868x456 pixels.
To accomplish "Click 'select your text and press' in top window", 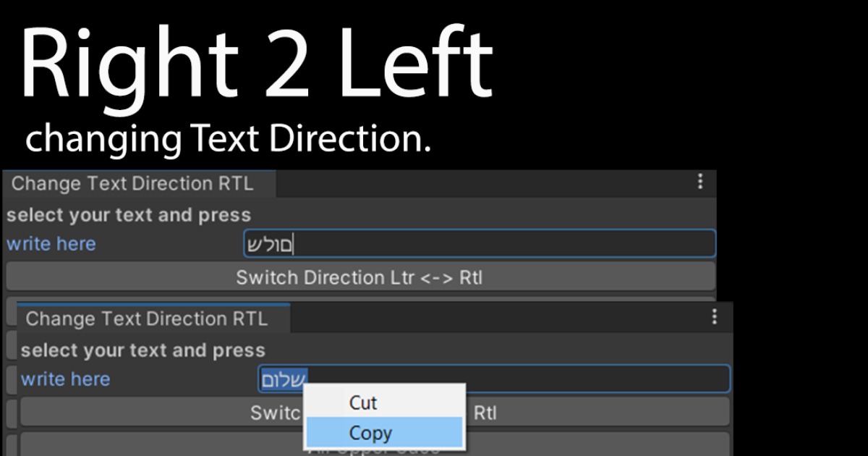I will (128, 214).
